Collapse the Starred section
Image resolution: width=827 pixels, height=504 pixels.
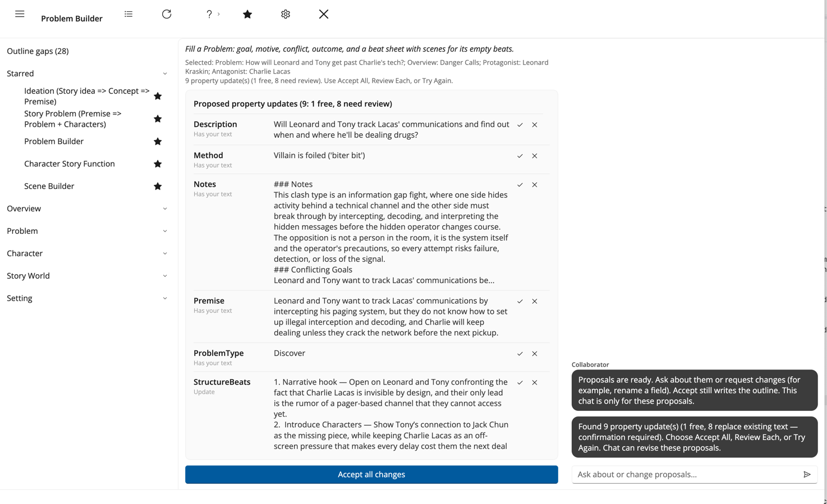pyautogui.click(x=165, y=74)
